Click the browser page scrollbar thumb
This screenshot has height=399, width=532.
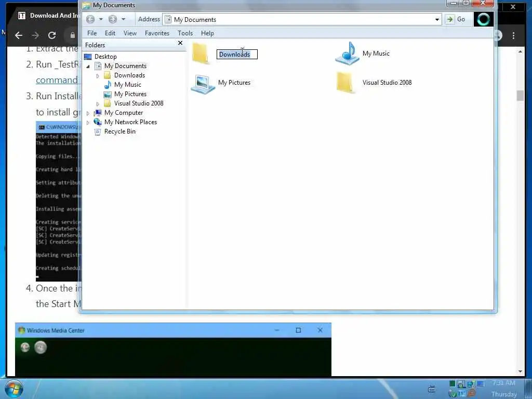pyautogui.click(x=521, y=96)
